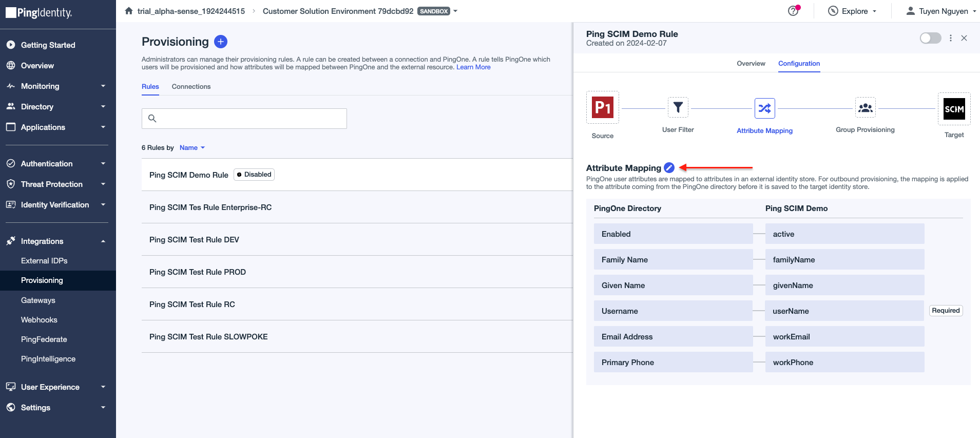Select Provisioning in sidebar
Viewport: 980px width, 438px height.
(58, 280)
